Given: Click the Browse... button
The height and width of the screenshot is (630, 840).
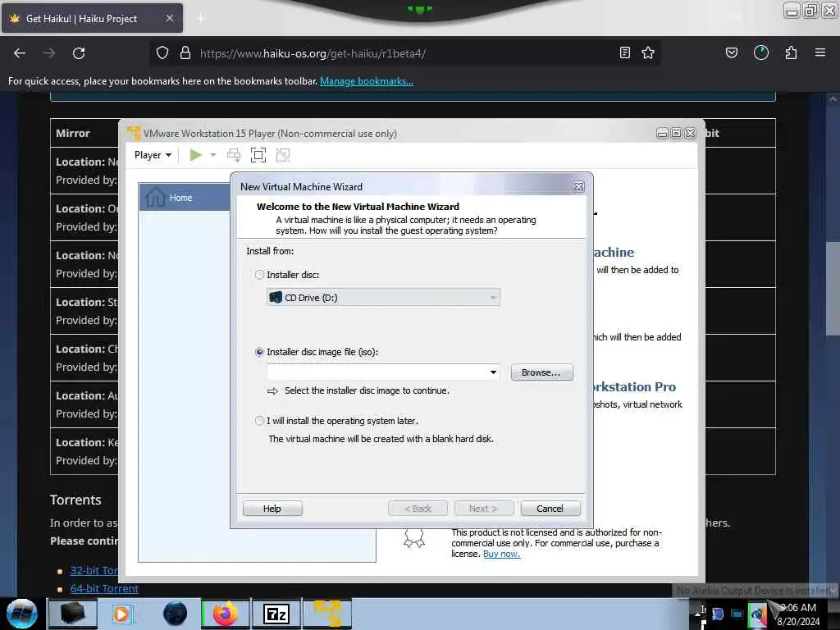Looking at the screenshot, I should pos(541,372).
